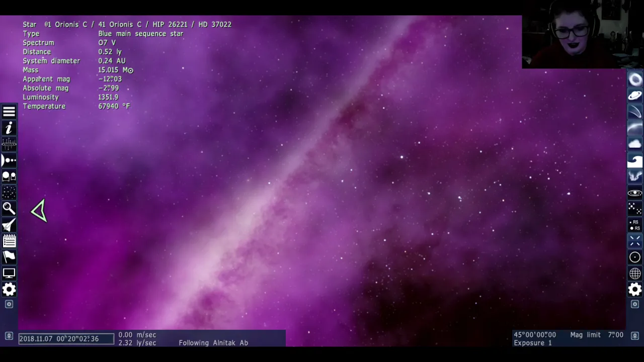Viewport: 644px width, 362px height.
Task: Pin the bottom-left time panel
Action: pos(9,335)
